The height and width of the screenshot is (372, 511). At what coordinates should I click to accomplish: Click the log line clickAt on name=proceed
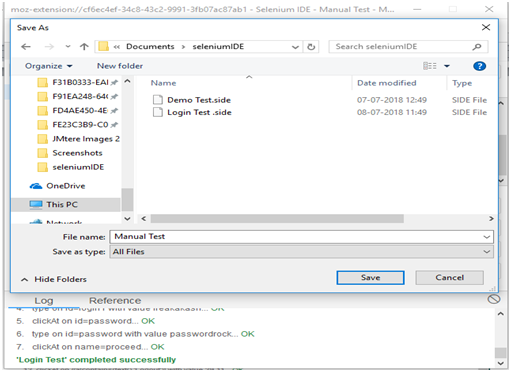point(90,347)
